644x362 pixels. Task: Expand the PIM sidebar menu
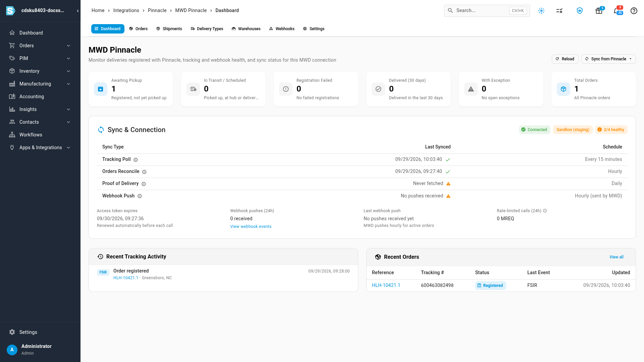click(x=68, y=58)
